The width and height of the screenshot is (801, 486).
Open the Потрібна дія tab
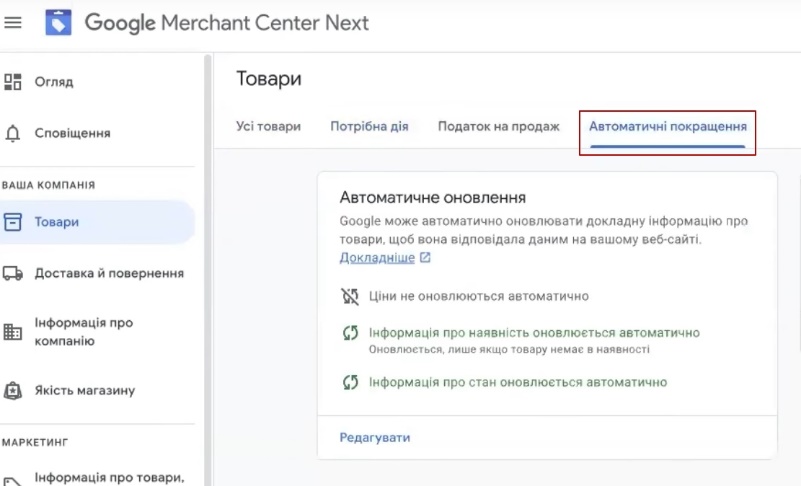[x=369, y=127]
